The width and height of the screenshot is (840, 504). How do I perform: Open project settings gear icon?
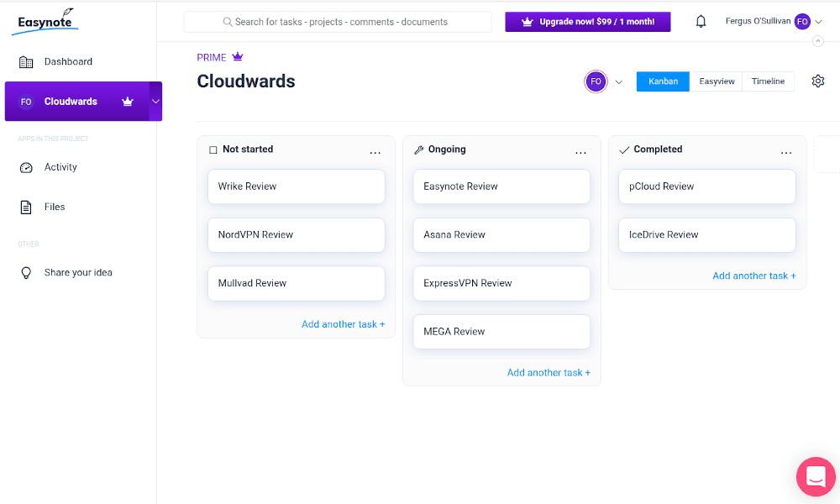817,81
